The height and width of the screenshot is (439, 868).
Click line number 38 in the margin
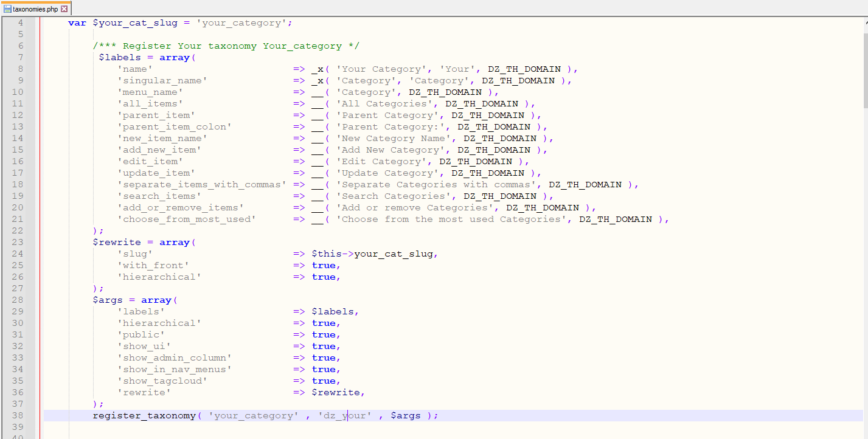point(18,416)
